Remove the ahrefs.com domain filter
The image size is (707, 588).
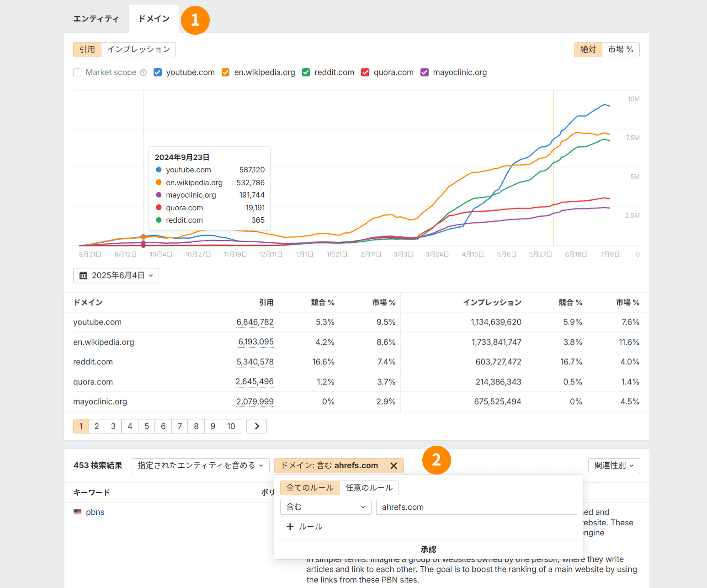coord(393,465)
